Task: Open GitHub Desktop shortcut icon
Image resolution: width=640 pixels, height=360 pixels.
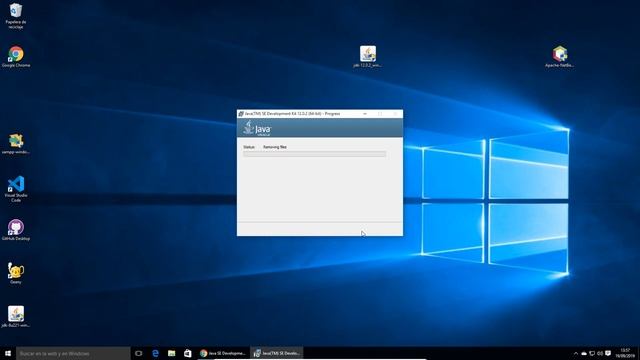Action: coord(16,230)
